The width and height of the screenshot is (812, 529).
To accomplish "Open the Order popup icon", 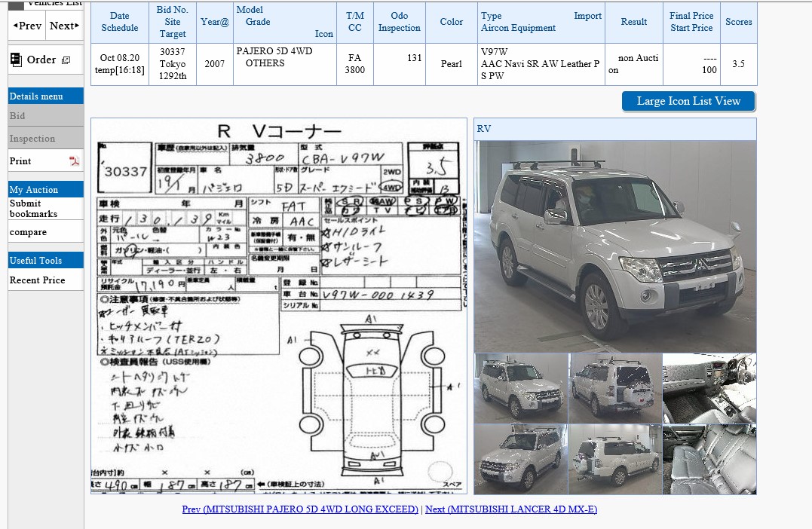I will 66,60.
